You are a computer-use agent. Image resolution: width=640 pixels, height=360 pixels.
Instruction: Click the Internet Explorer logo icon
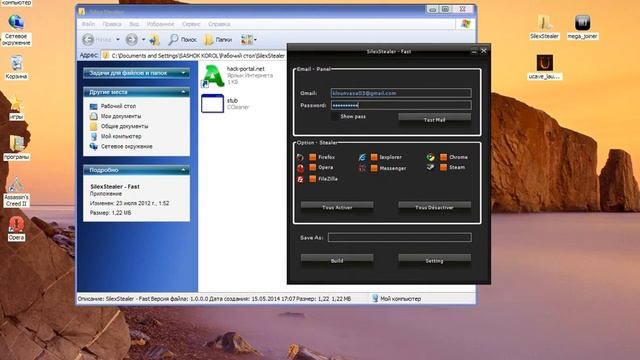click(362, 157)
